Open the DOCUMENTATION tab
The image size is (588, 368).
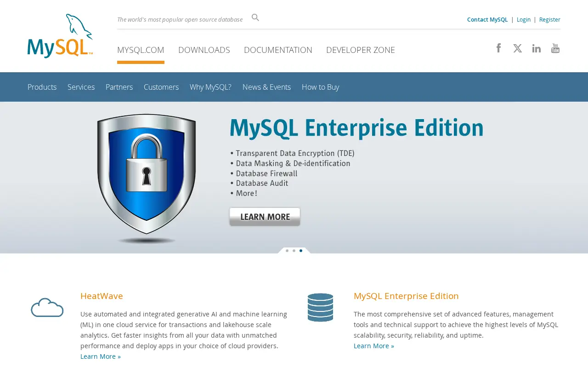pyautogui.click(x=278, y=50)
